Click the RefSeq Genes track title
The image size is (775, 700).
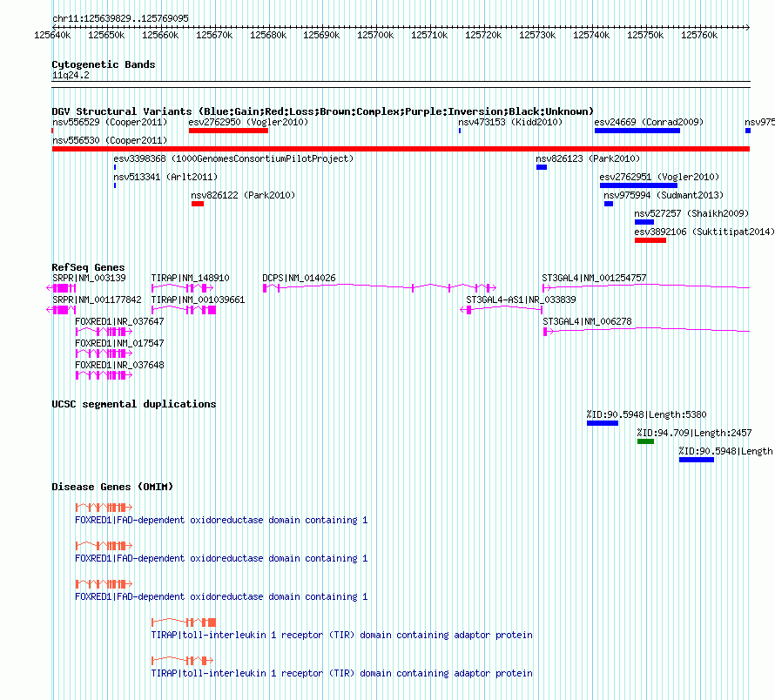[x=88, y=267]
